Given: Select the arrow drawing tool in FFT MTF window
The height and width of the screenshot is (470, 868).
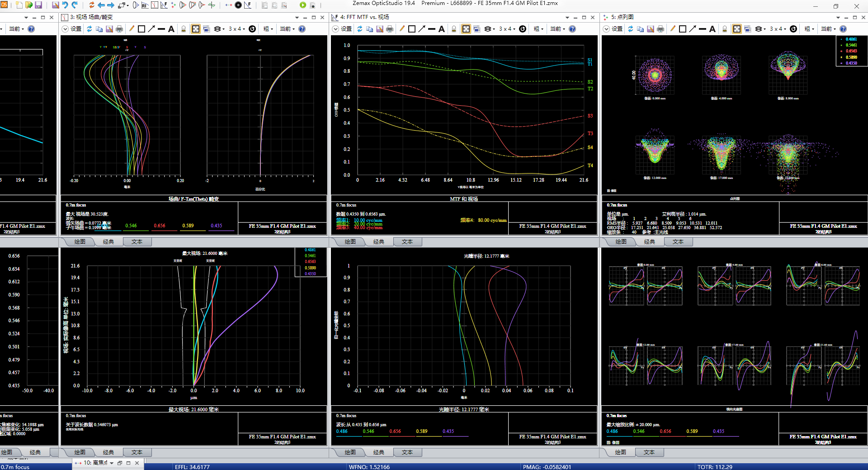Looking at the screenshot, I should click(422, 29).
